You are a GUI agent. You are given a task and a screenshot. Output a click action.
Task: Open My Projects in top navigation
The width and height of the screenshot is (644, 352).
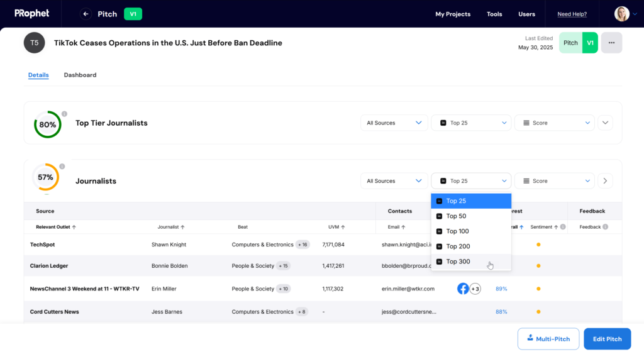point(453,14)
